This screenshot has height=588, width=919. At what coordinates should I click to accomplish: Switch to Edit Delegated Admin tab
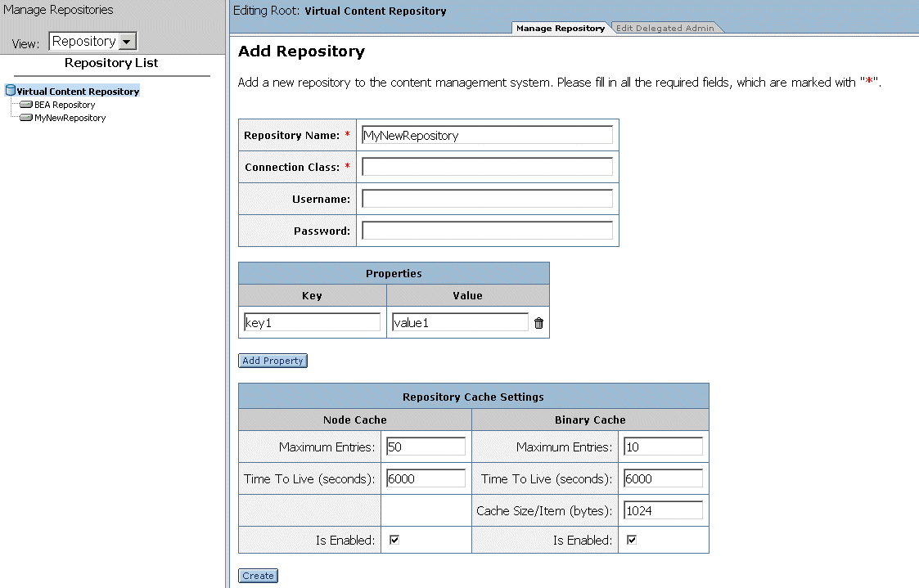(665, 28)
